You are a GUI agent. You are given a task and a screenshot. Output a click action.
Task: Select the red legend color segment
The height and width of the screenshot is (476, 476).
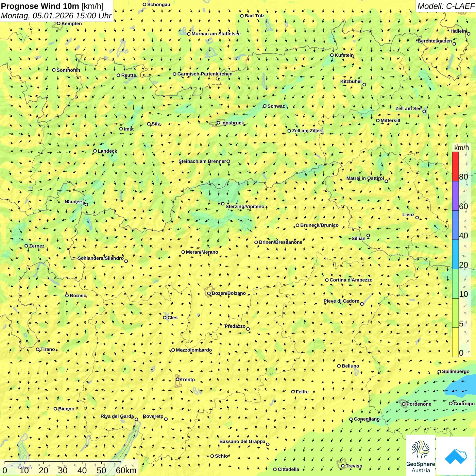point(455,167)
